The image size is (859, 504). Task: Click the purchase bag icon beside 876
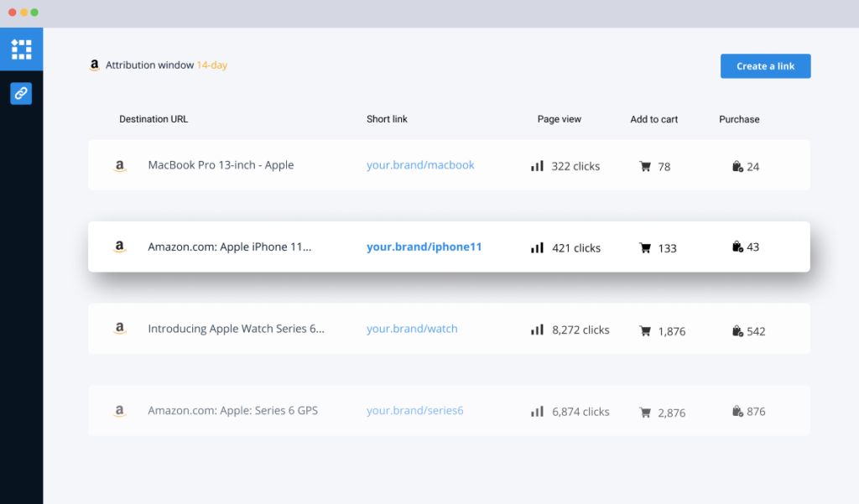coord(737,412)
